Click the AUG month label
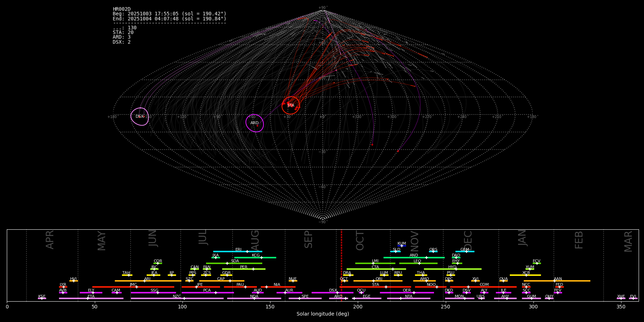The width and height of the screenshot is (644, 322). coord(255,240)
